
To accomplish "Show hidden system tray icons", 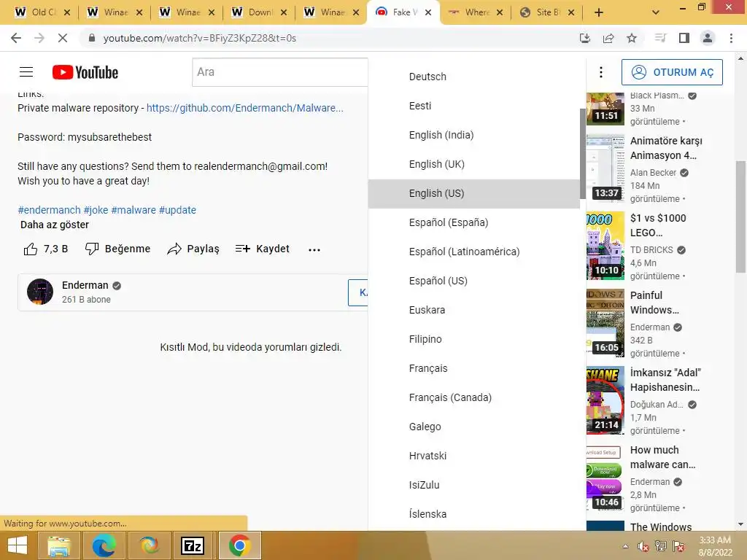I will tap(625, 546).
